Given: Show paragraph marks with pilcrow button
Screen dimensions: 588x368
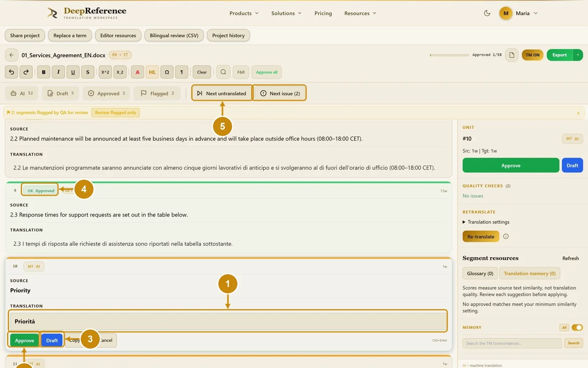Looking at the screenshot, I should [182, 72].
